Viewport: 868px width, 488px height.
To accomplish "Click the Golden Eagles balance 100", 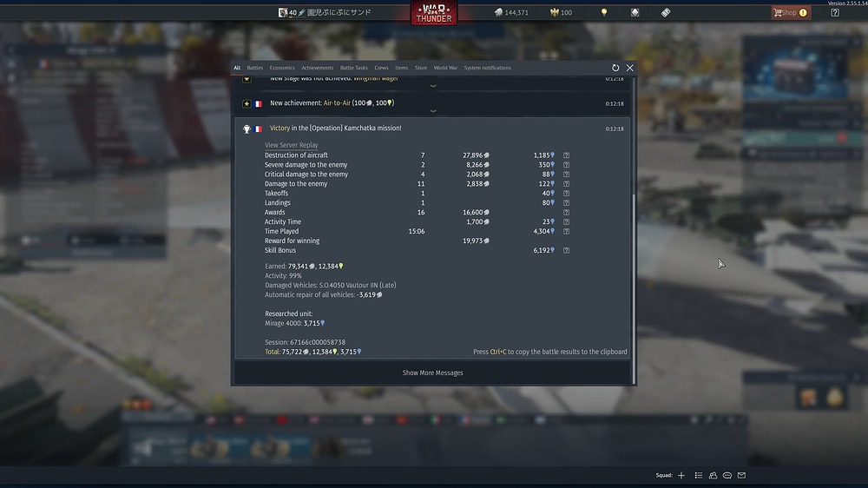I will coord(561,12).
